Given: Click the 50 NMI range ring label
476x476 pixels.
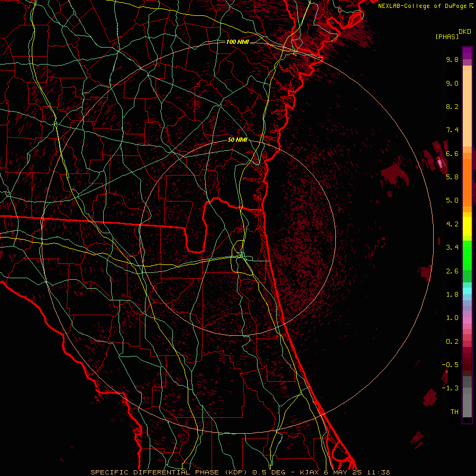Looking at the screenshot, I should pos(237,140).
